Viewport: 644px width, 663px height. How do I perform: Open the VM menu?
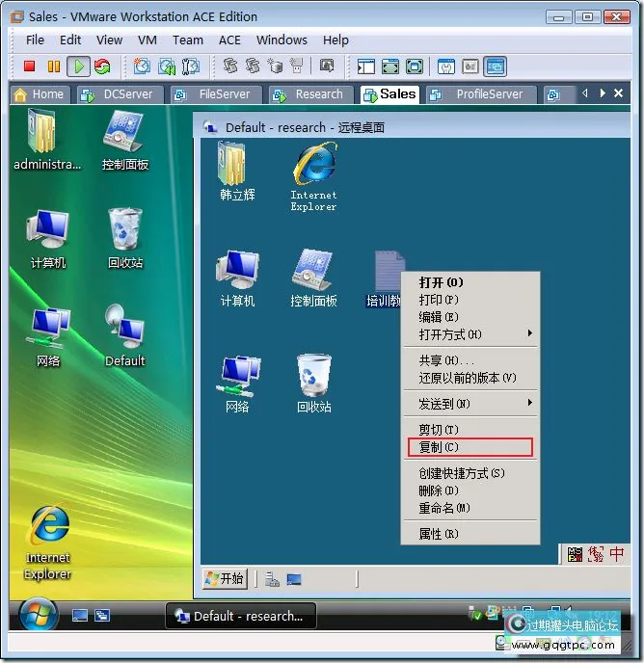148,40
